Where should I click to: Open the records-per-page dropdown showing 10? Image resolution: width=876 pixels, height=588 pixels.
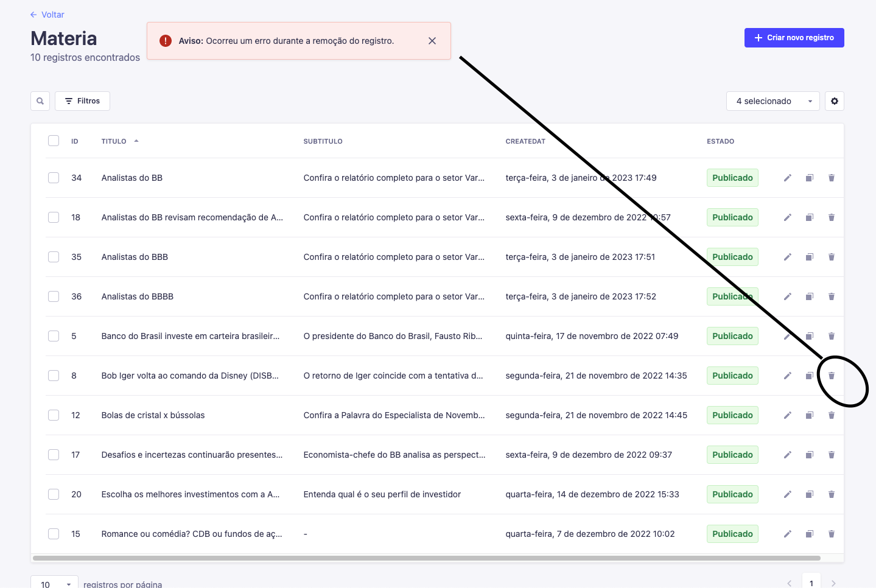[54, 583]
